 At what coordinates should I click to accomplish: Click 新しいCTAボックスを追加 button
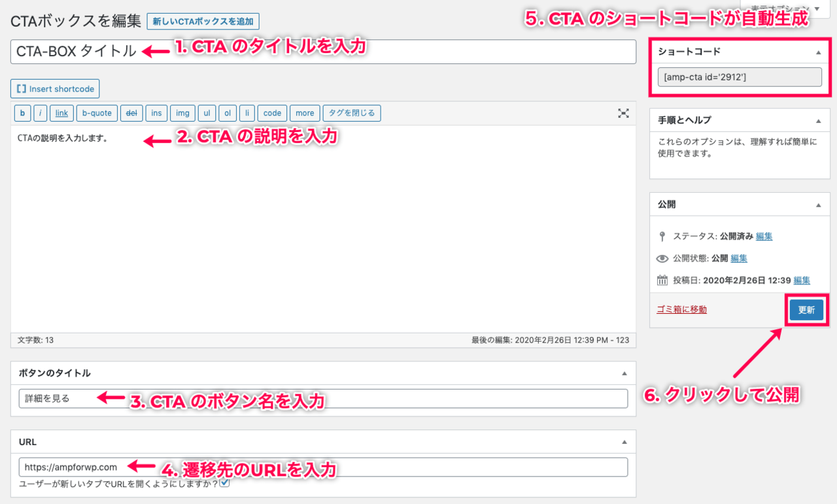(x=203, y=22)
